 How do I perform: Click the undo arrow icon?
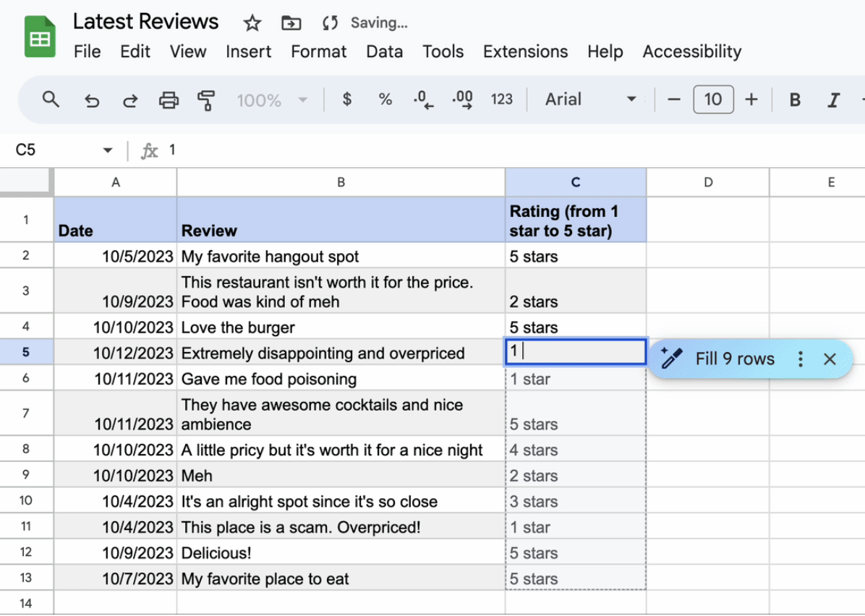coord(92,100)
